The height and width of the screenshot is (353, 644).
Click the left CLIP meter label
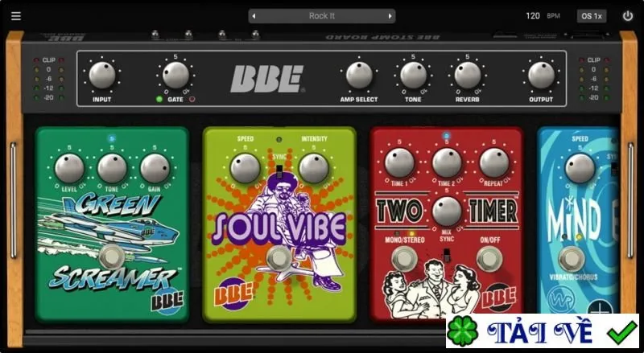point(48,60)
